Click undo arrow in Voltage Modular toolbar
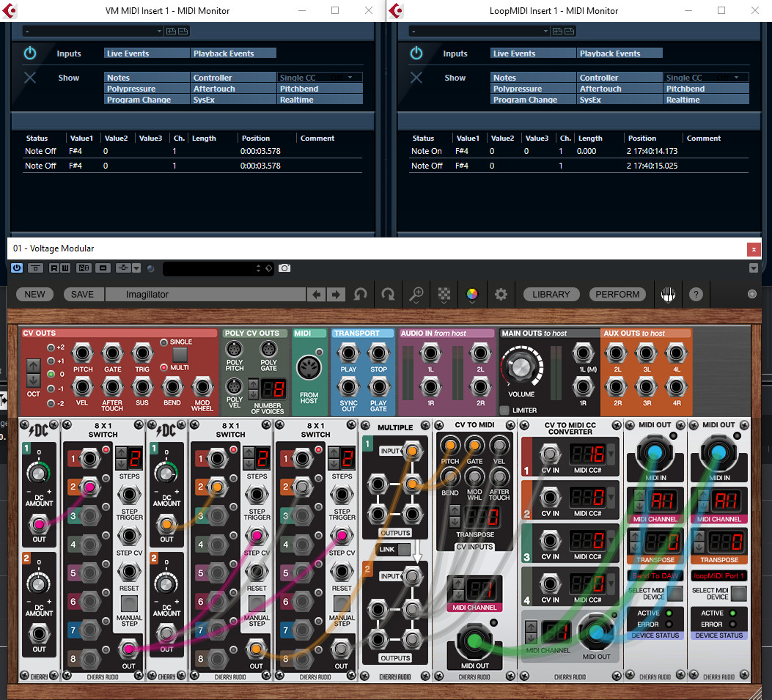Screen dimensions: 772x700 (x=361, y=295)
